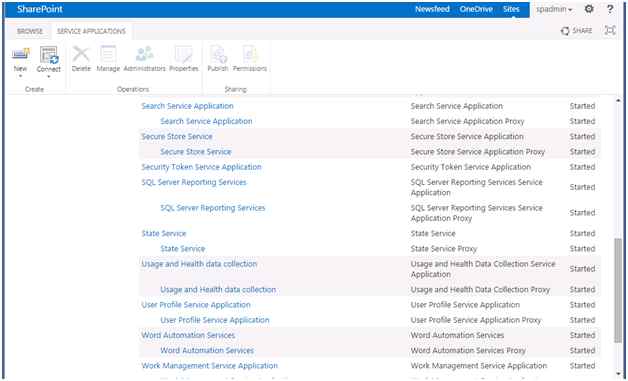628x381 pixels.
Task: Open the Properties ribbon icon
Action: coord(183,54)
